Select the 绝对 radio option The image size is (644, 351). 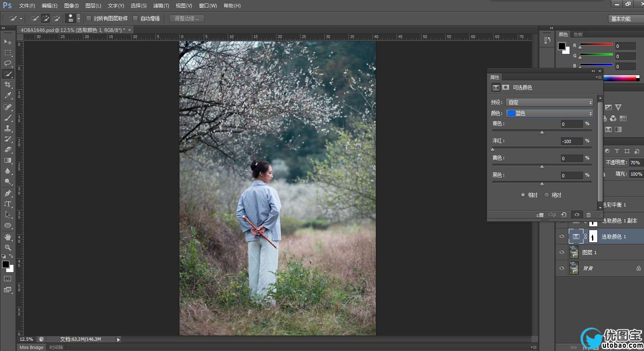(x=547, y=195)
